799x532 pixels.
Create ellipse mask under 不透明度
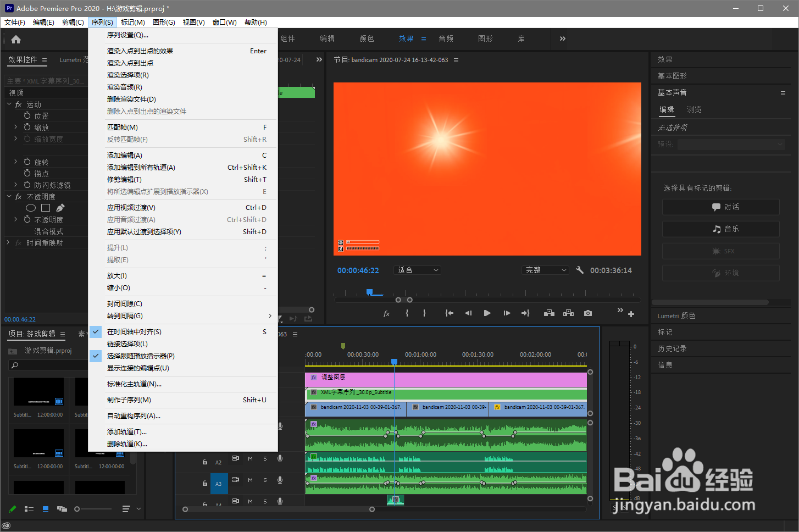(31, 208)
